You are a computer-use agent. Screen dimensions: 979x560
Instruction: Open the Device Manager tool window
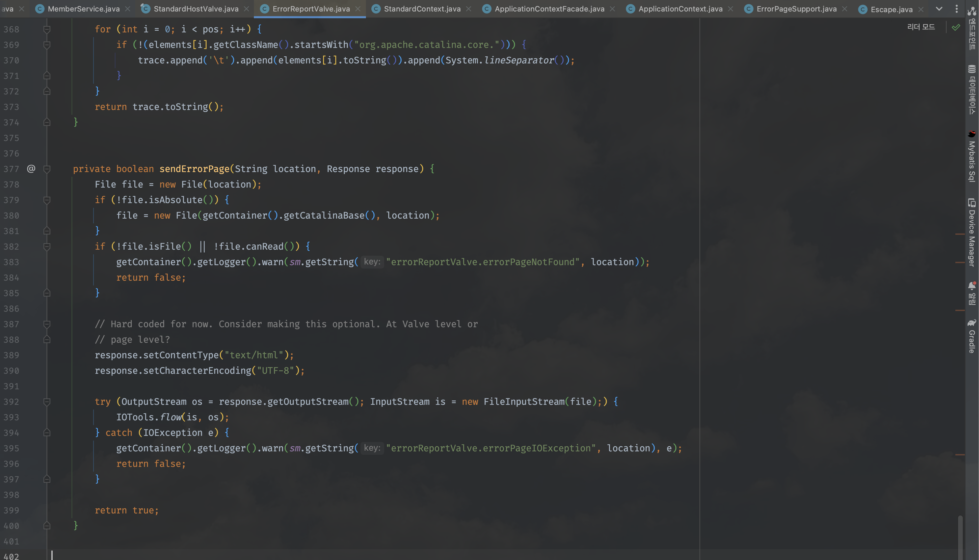pyautogui.click(x=972, y=232)
